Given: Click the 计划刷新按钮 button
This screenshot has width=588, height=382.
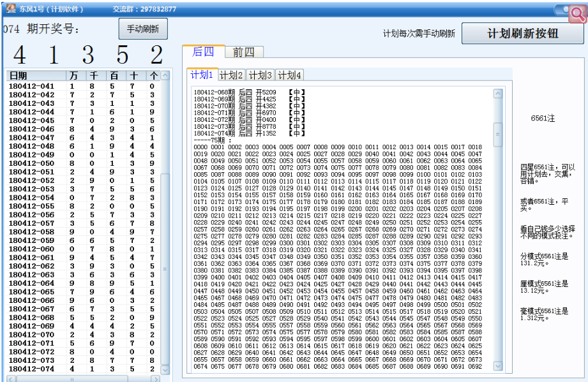Looking at the screenshot, I should coord(522,33).
